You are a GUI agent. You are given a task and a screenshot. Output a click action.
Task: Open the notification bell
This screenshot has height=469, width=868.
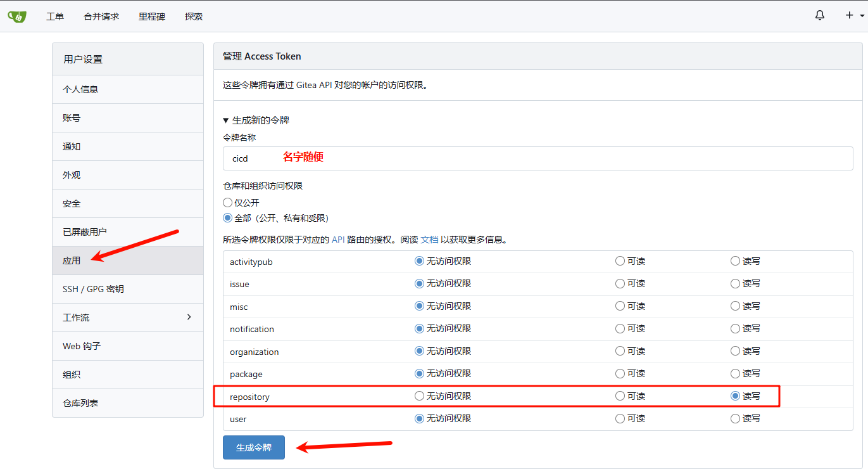pos(819,15)
